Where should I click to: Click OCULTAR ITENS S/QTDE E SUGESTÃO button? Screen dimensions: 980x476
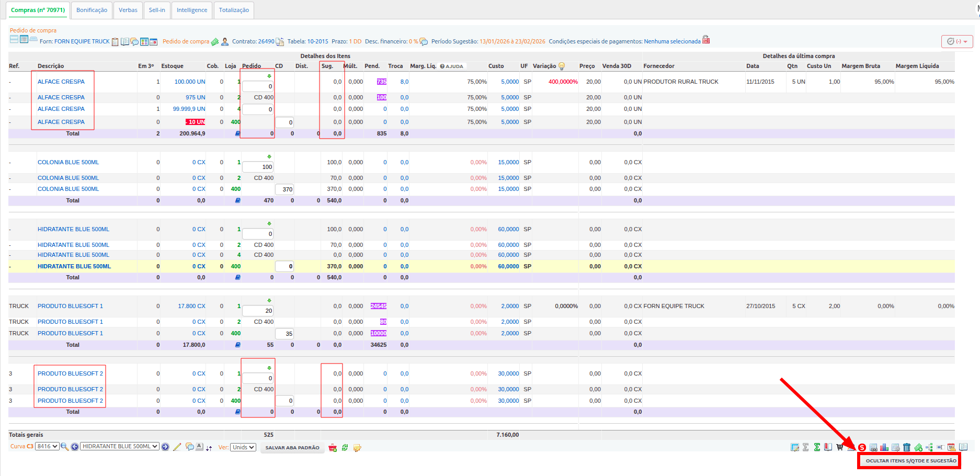pyautogui.click(x=911, y=461)
